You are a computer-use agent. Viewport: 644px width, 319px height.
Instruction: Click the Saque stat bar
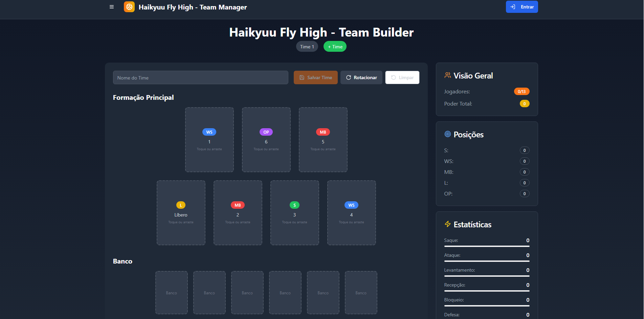(x=487, y=246)
